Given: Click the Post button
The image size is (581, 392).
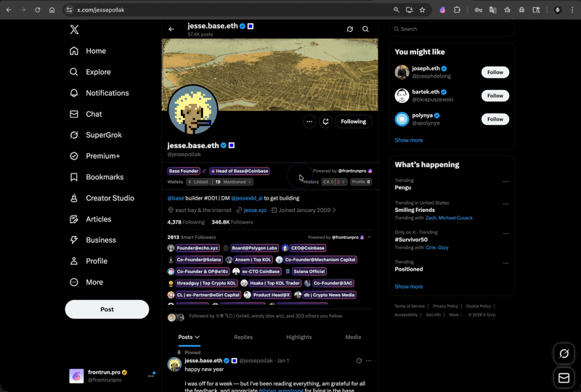Looking at the screenshot, I should pyautogui.click(x=107, y=309).
